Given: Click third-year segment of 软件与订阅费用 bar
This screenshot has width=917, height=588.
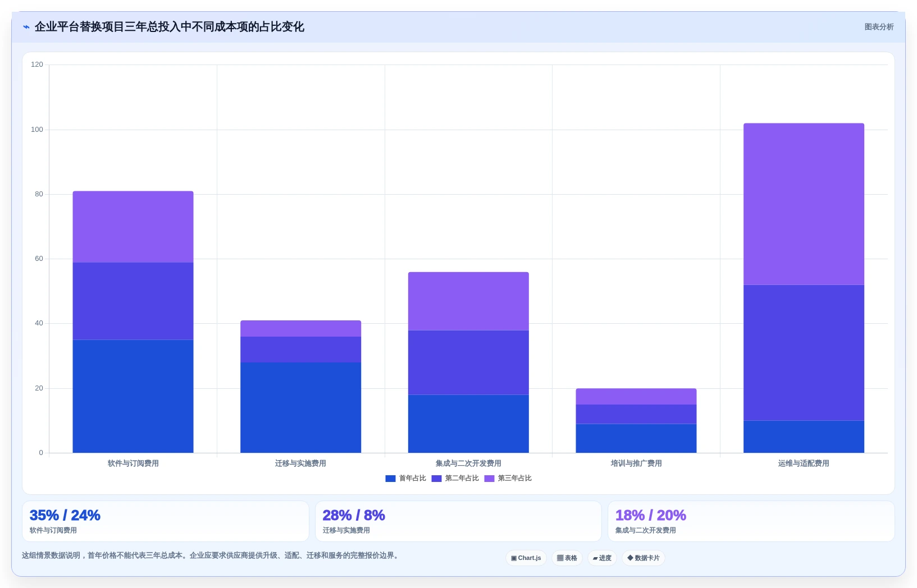Looking at the screenshot, I should [x=133, y=227].
